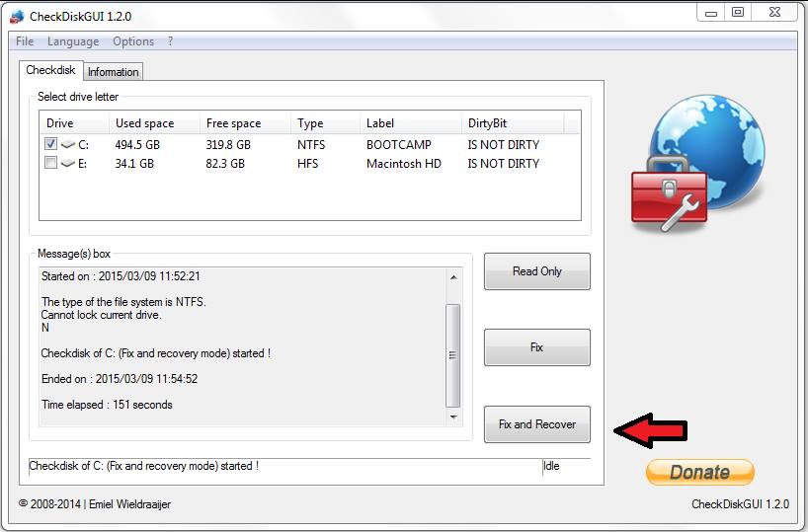Sort drives by the Free space column header

tap(233, 123)
